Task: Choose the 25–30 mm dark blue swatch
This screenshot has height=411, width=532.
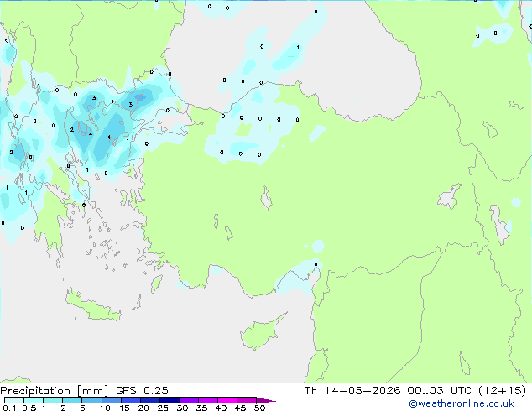Action: 170,400
